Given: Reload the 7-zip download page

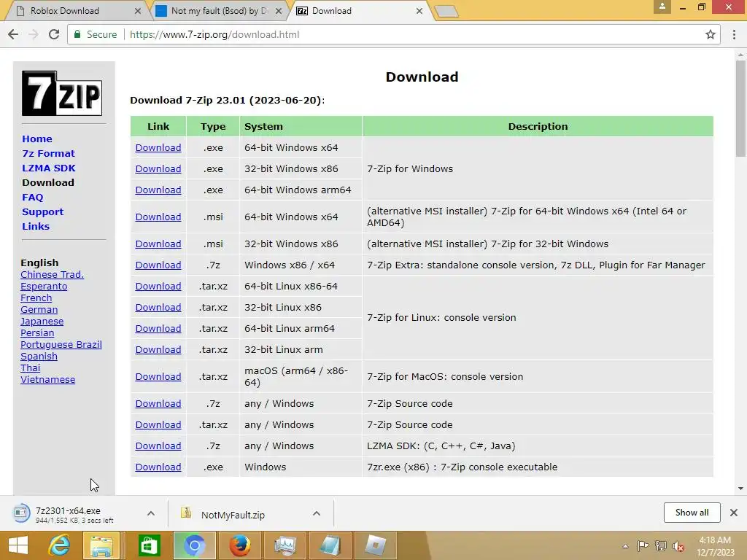Looking at the screenshot, I should (54, 34).
